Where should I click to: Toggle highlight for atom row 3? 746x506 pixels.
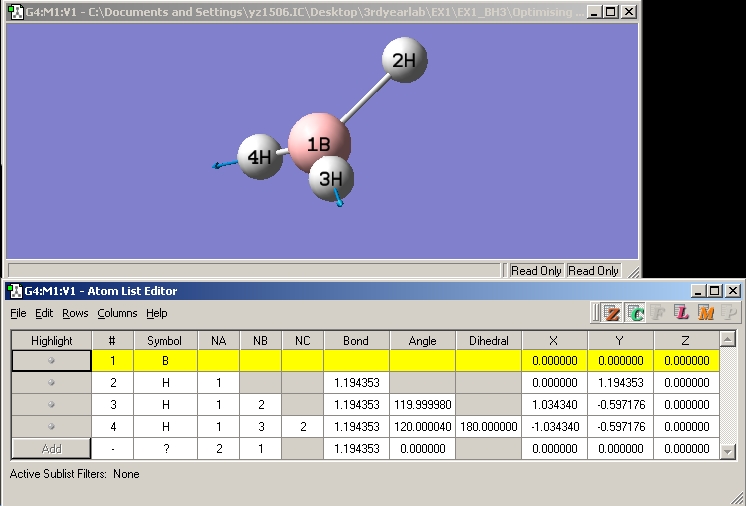[51, 405]
